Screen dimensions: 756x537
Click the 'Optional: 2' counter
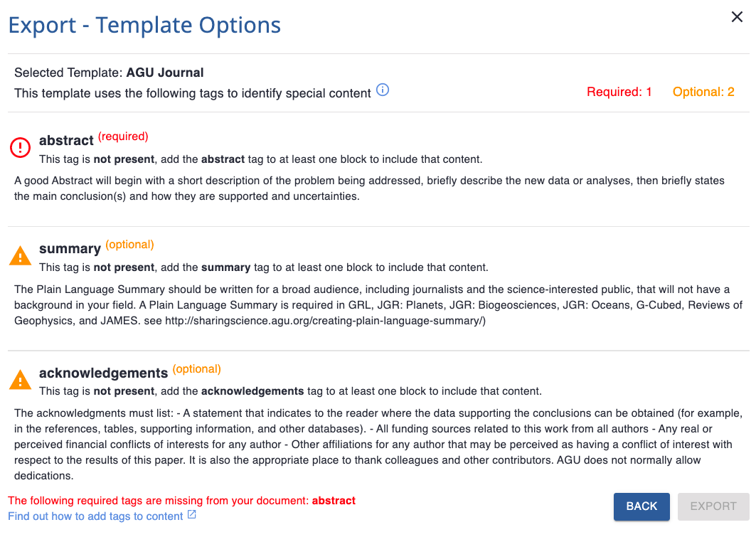[x=703, y=92]
